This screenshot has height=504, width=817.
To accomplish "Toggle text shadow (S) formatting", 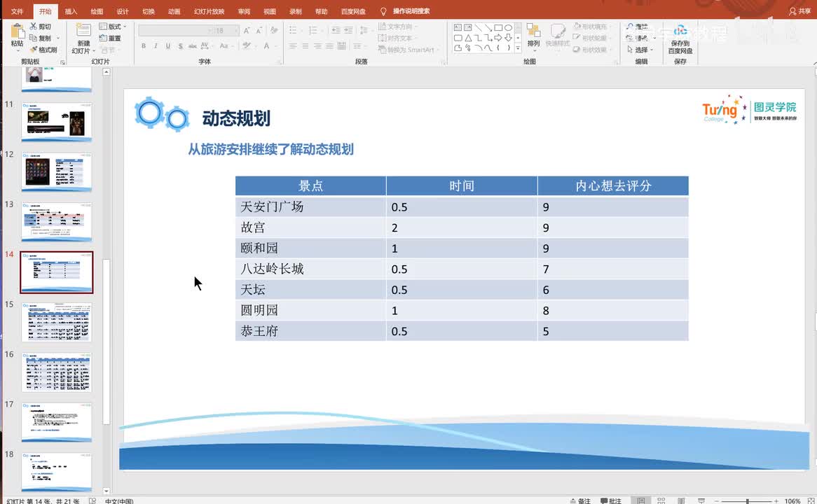I will pyautogui.click(x=180, y=45).
